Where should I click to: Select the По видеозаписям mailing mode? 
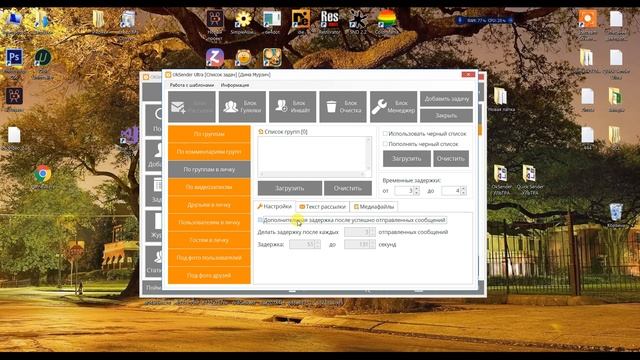tap(209, 187)
